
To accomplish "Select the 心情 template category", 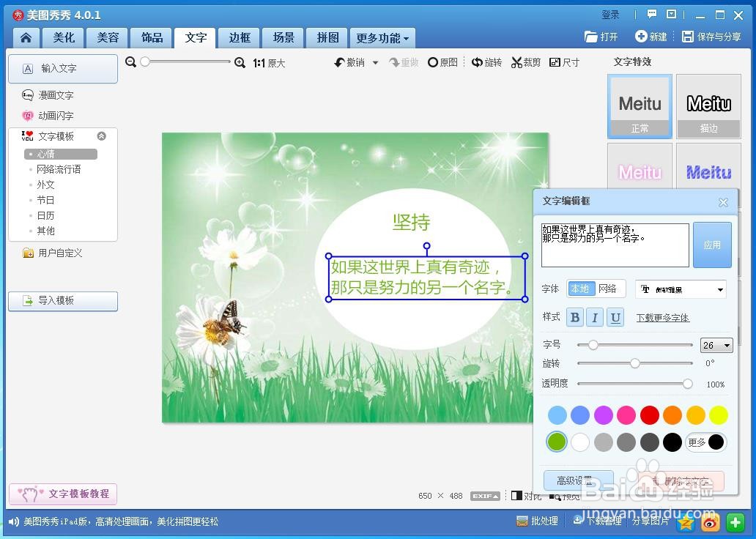I will tap(61, 154).
